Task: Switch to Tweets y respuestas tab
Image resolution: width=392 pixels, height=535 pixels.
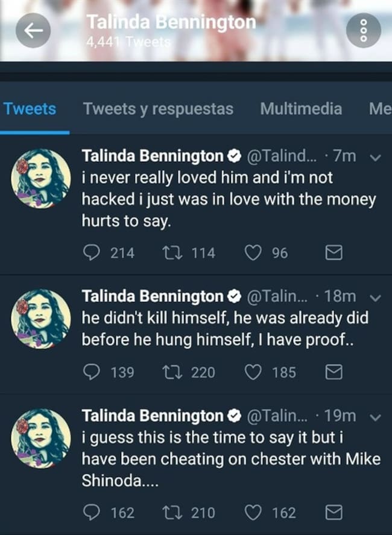Action: 158,109
